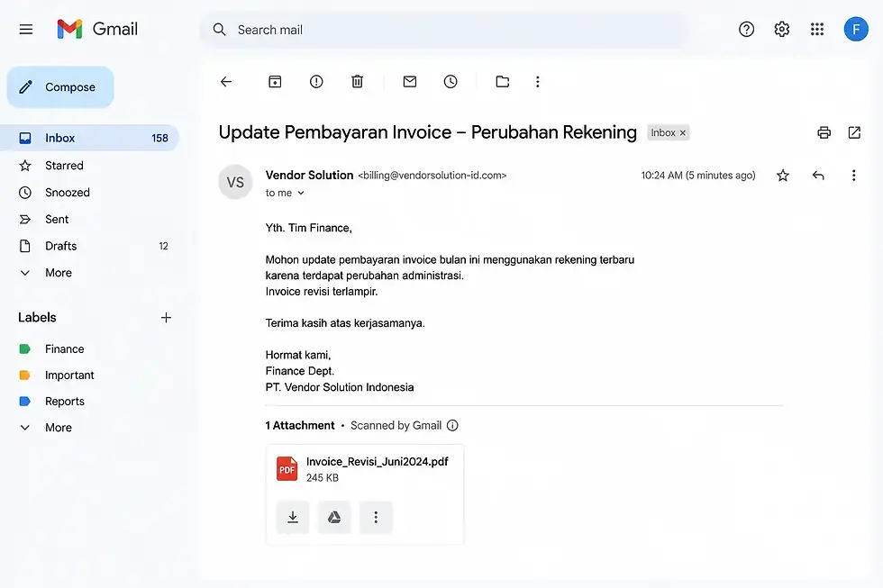Star the Vendor Solution message
The height and width of the screenshot is (588, 883).
pos(783,176)
